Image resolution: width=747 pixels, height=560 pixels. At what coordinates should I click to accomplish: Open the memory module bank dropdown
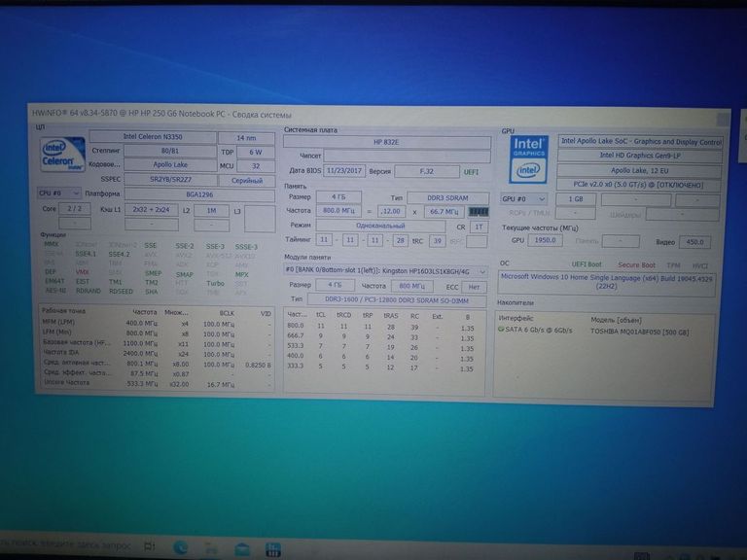pos(385,270)
